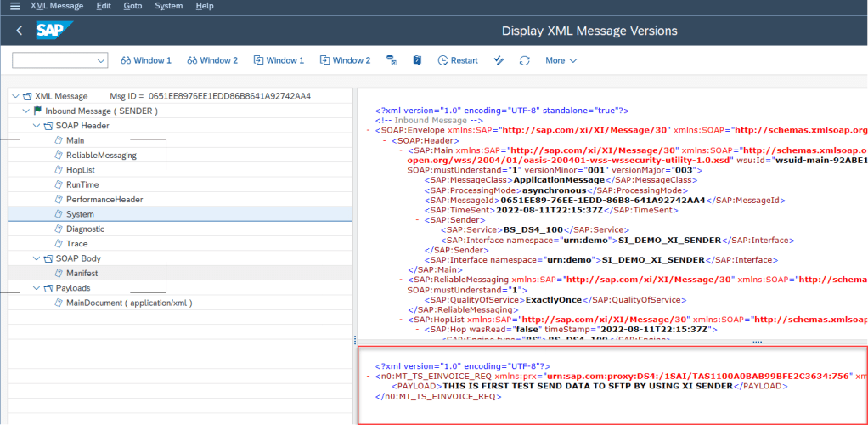The image size is (868, 425).
Task: Click the double-checkmark toolbar icon
Action: click(x=499, y=60)
